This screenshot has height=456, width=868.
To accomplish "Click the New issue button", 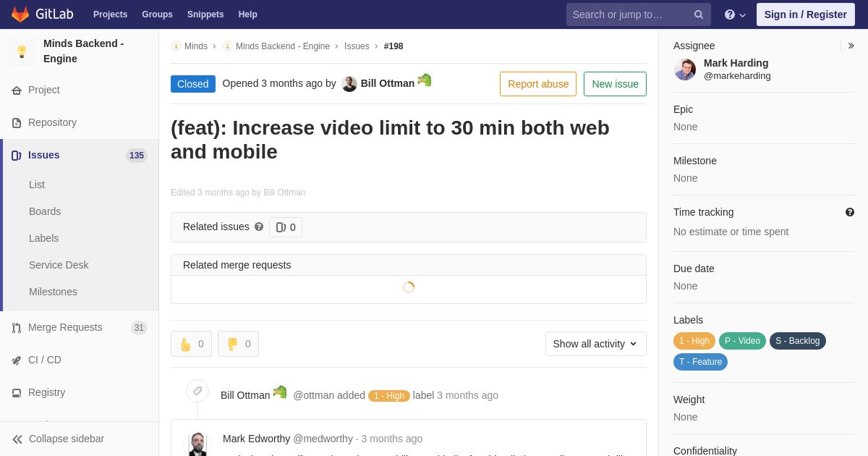I will pos(615,84).
